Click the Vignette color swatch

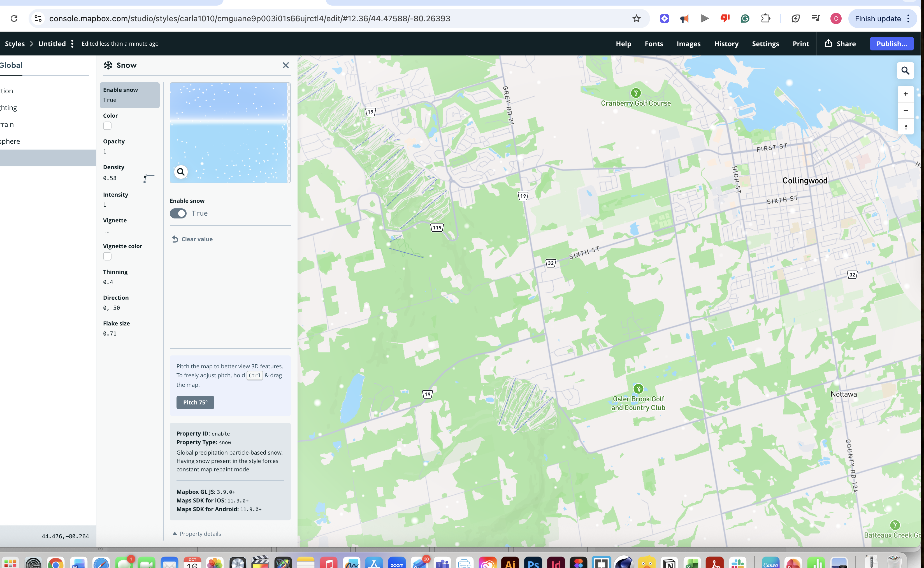click(x=108, y=256)
